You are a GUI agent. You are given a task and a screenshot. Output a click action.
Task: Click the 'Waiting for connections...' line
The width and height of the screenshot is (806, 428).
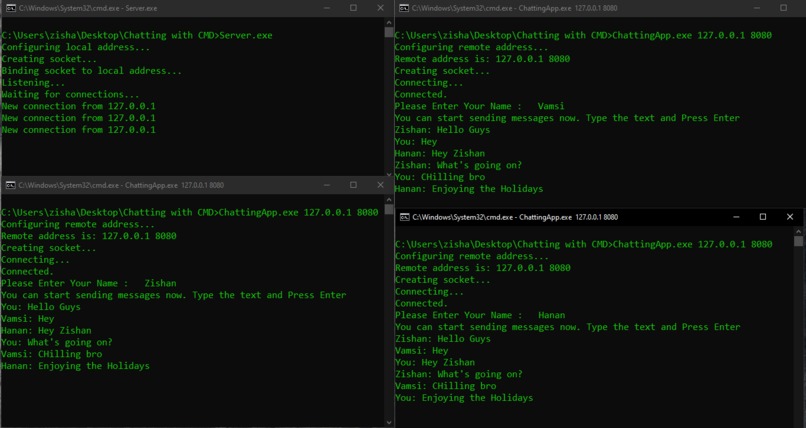[70, 95]
